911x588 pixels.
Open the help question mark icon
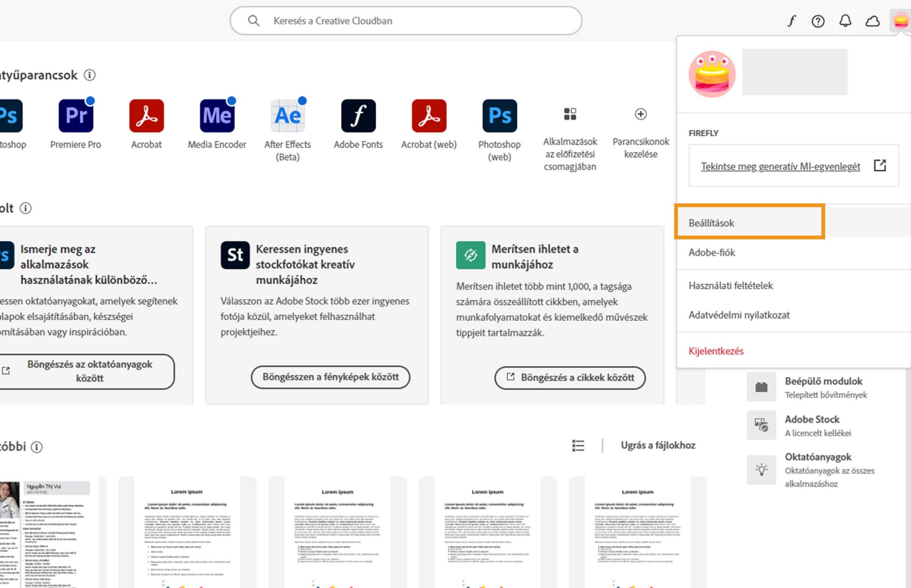tap(818, 21)
